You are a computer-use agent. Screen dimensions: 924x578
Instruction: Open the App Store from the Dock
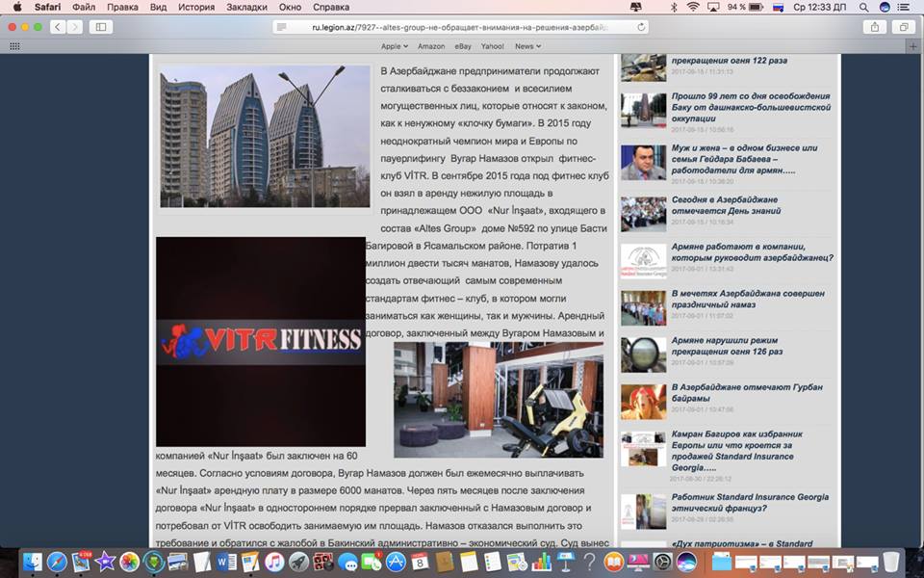[396, 562]
